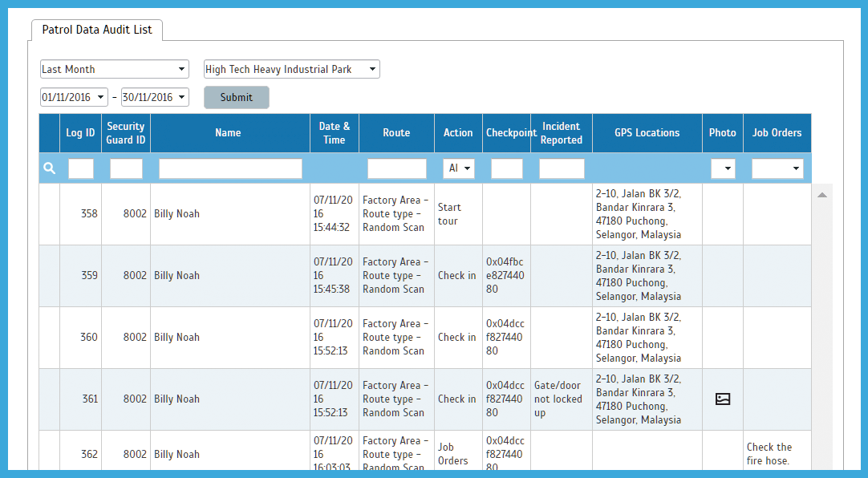Sort by Log ID column header
Screen dimensions: 868x478
tap(80, 133)
